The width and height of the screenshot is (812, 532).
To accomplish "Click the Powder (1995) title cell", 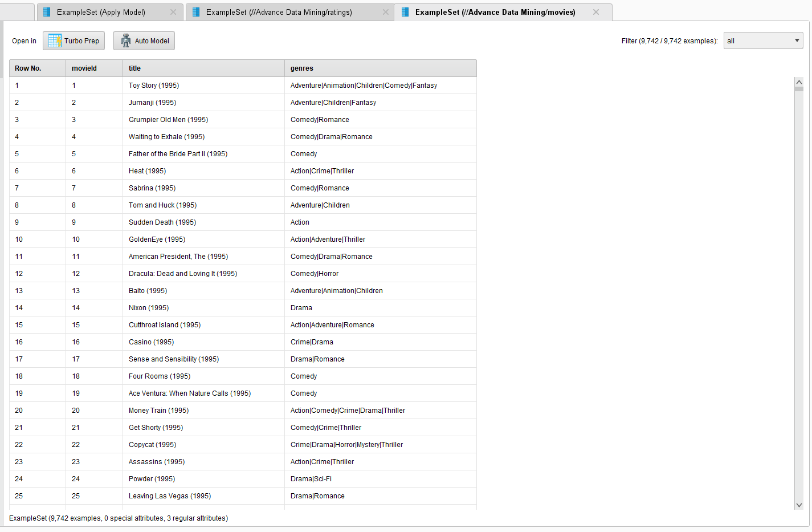I will pyautogui.click(x=203, y=479).
